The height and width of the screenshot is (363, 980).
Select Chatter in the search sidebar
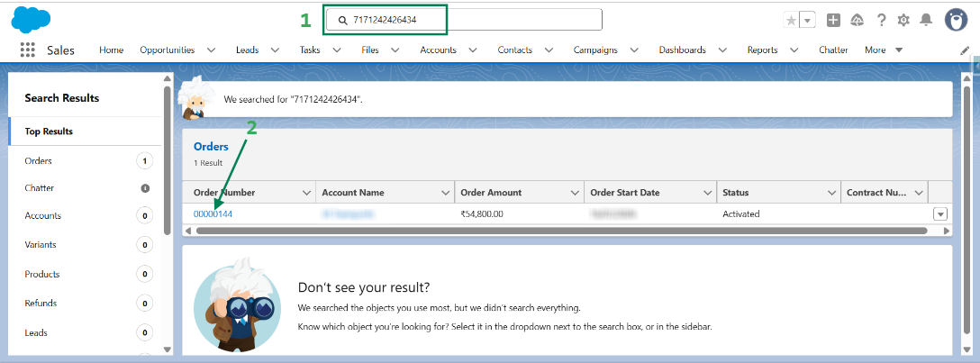coord(85,188)
